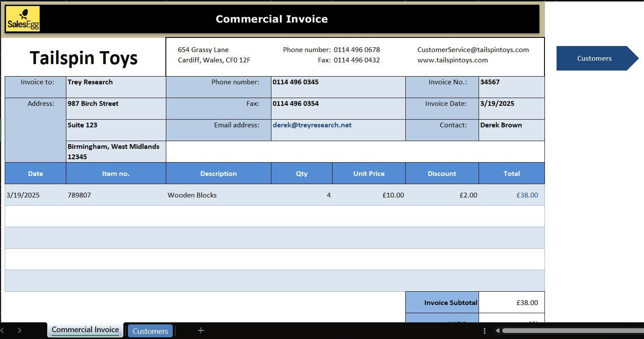Select the Invoice Date value 3/19/2025
The height and width of the screenshot is (339, 644).
(x=511, y=108)
